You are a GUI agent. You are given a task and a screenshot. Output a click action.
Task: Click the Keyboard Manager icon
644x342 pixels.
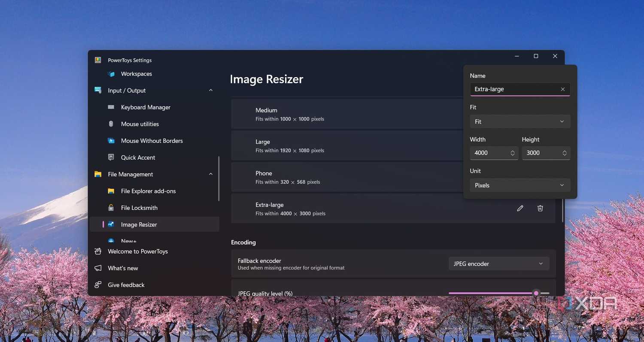coord(111,107)
